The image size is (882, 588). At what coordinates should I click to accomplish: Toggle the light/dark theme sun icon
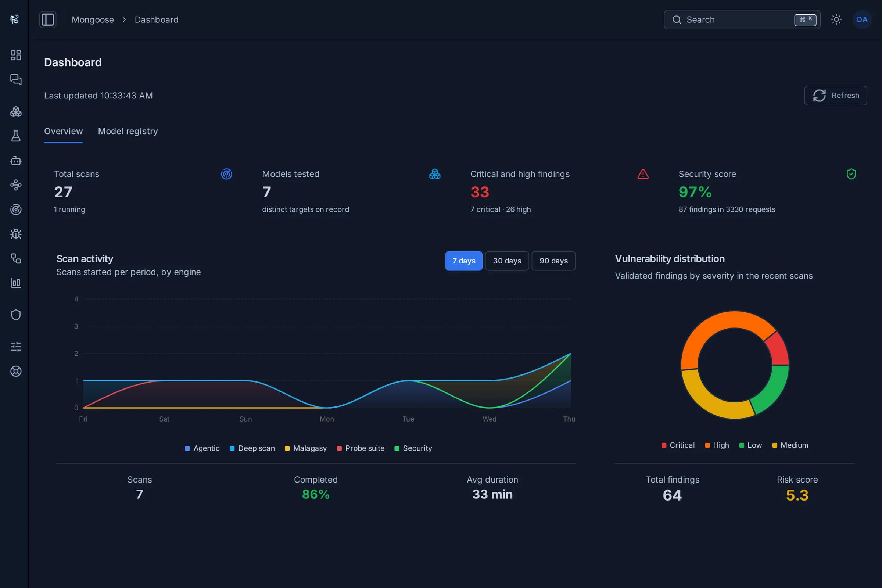836,19
